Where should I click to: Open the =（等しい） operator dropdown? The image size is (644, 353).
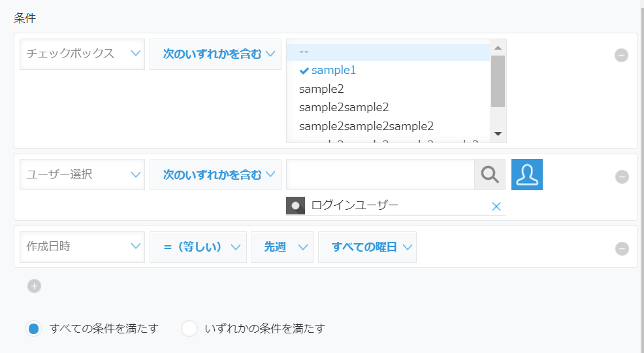click(198, 247)
